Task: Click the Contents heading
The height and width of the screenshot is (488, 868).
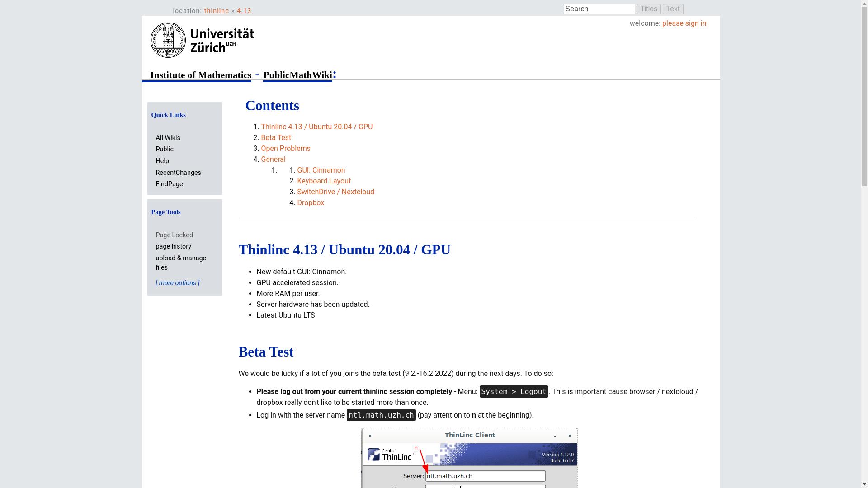Action: (272, 105)
